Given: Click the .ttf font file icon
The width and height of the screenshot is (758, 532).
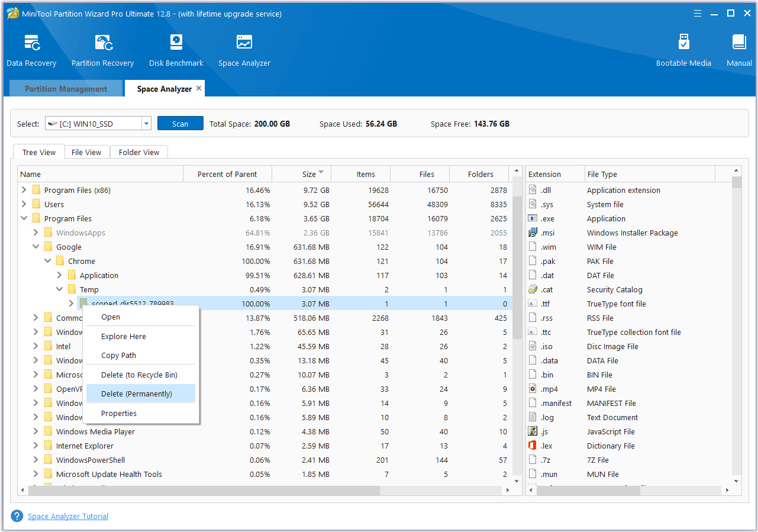Looking at the screenshot, I should coord(533,304).
